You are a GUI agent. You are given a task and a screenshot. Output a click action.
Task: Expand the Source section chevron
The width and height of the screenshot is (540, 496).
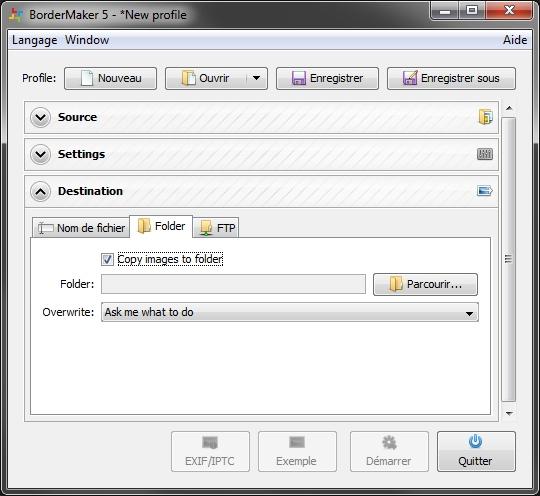[40, 117]
